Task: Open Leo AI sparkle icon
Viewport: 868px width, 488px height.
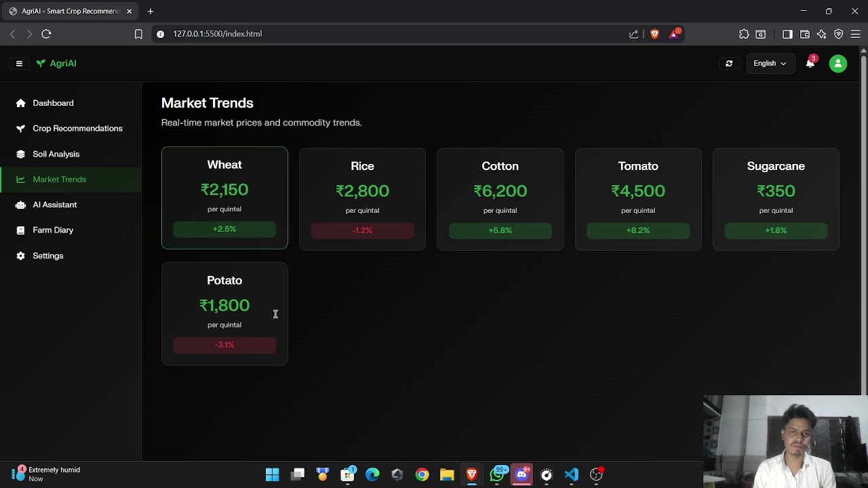Action: pyautogui.click(x=822, y=34)
